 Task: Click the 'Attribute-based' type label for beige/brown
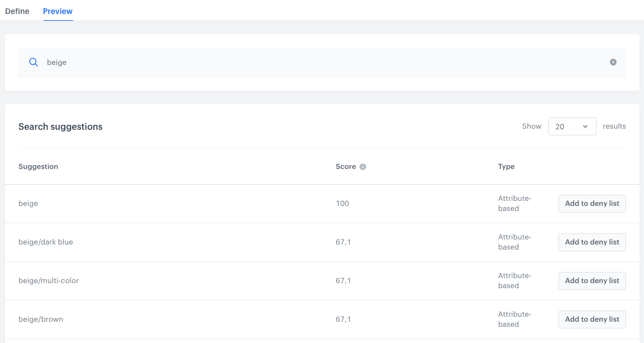tap(515, 319)
